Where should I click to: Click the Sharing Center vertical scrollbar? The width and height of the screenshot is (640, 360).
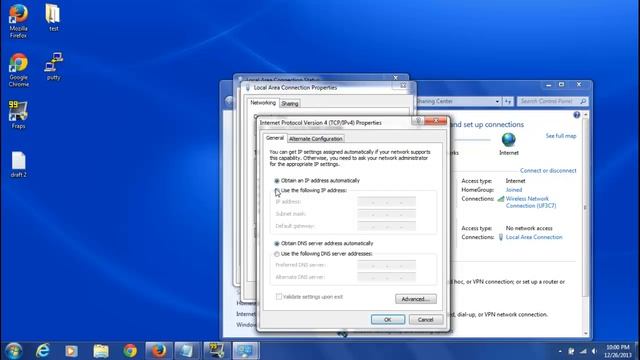tap(586, 224)
